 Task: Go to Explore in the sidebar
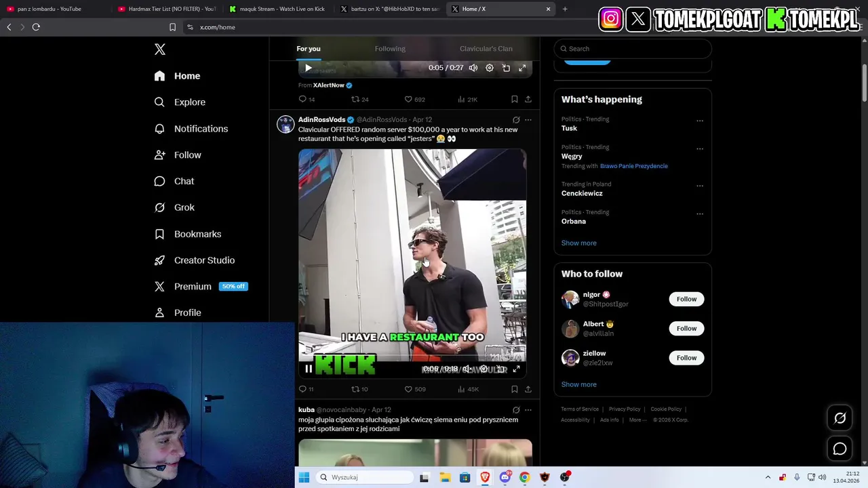point(180,102)
